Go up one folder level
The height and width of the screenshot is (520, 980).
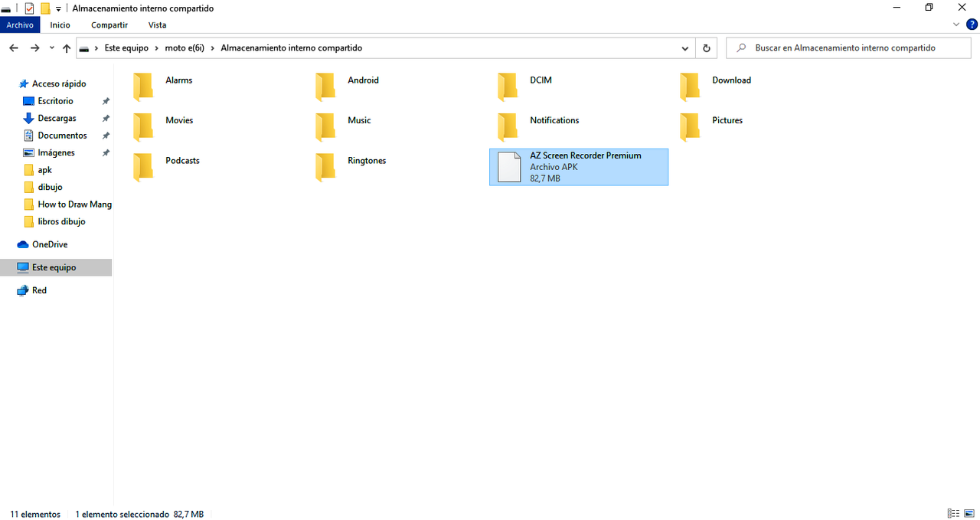pyautogui.click(x=67, y=47)
